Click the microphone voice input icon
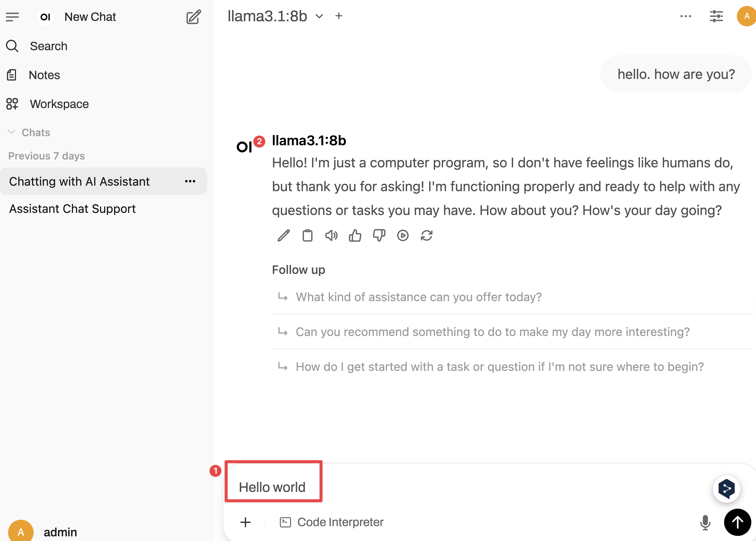The image size is (756, 541). 705,522
